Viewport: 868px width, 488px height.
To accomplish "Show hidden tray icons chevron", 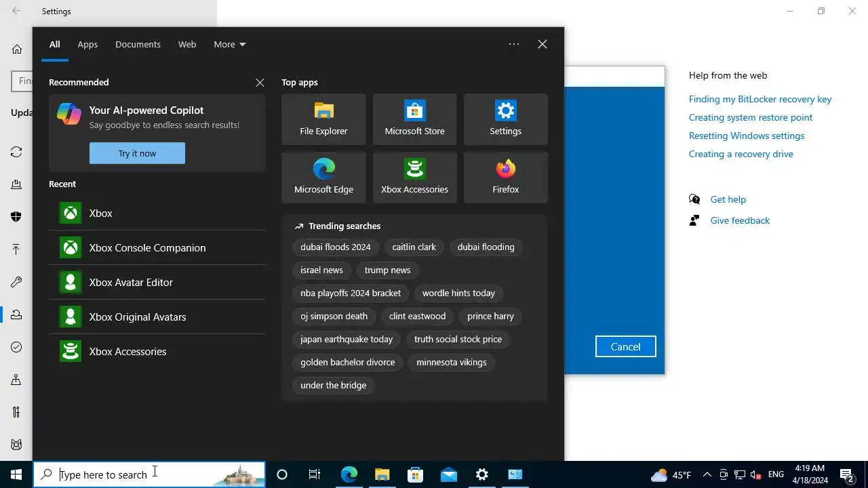I will coord(707,474).
